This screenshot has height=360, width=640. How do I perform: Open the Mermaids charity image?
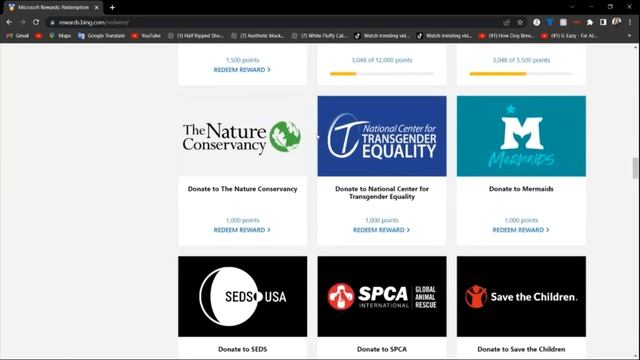[521, 136]
